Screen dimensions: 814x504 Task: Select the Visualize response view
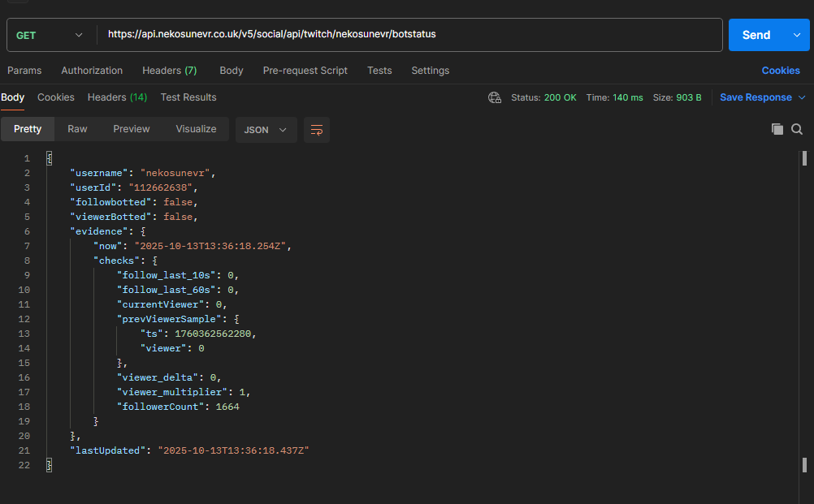(x=196, y=129)
